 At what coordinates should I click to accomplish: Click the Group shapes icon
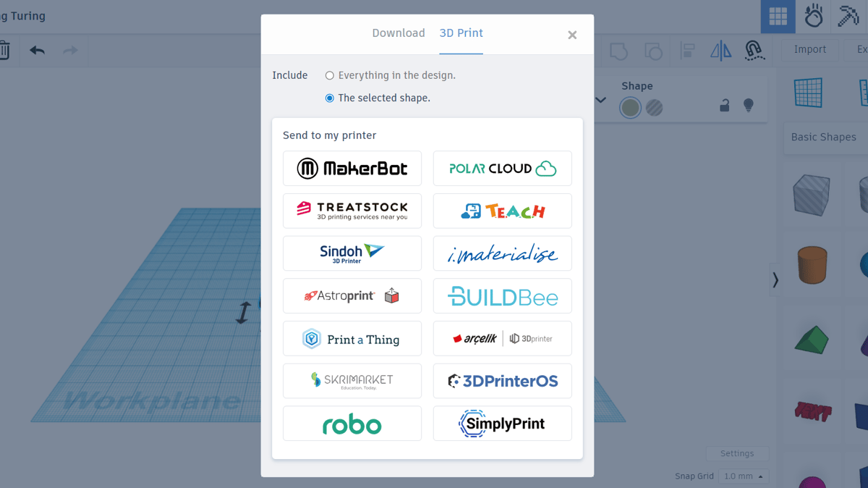click(618, 51)
